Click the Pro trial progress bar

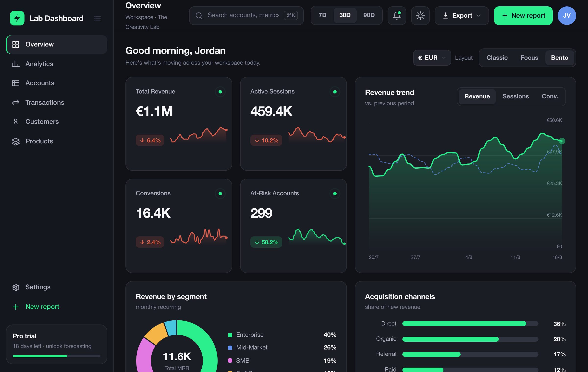(57, 356)
